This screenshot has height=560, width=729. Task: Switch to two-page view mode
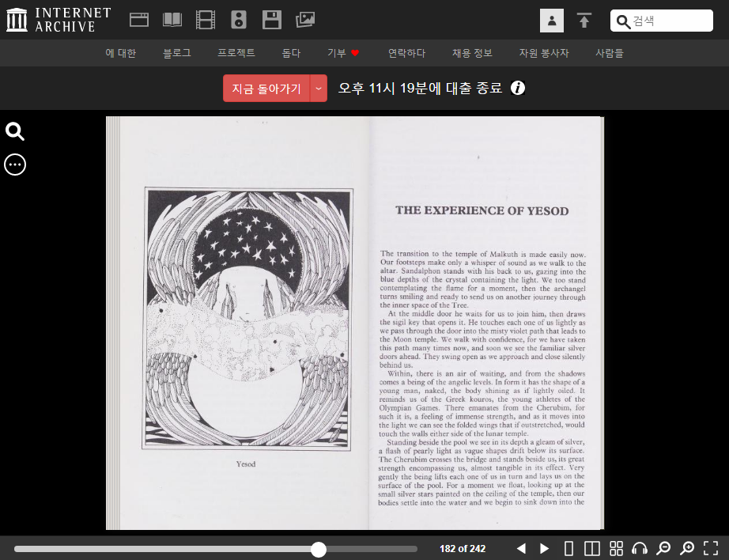tap(592, 548)
